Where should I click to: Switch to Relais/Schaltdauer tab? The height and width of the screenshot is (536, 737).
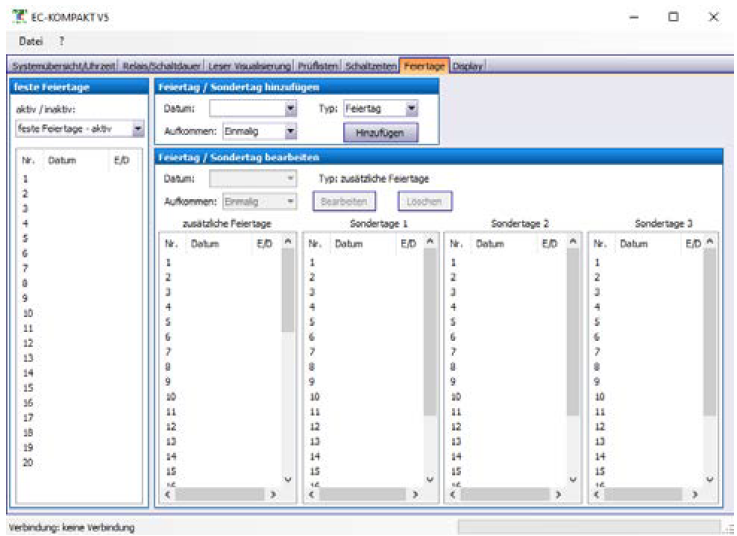(161, 66)
